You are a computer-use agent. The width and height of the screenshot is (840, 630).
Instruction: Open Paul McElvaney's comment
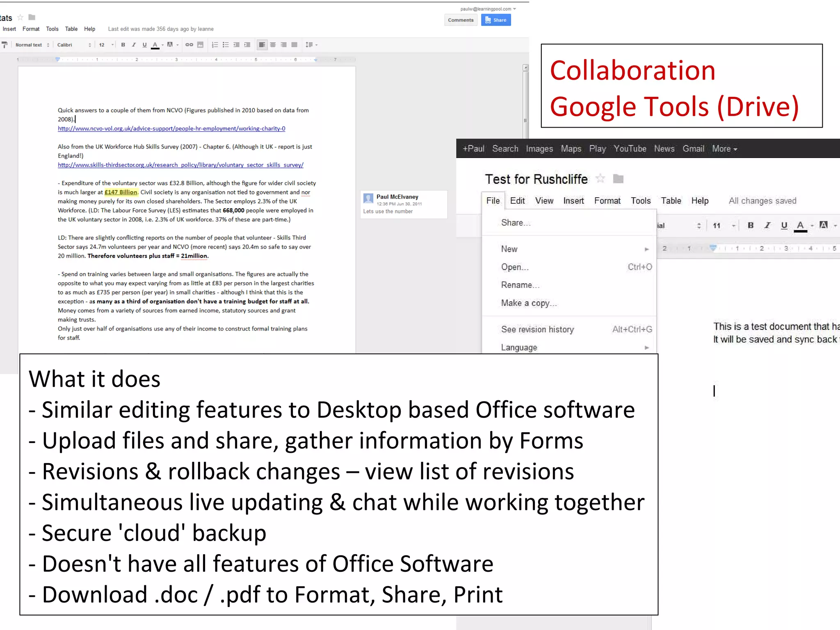click(404, 204)
